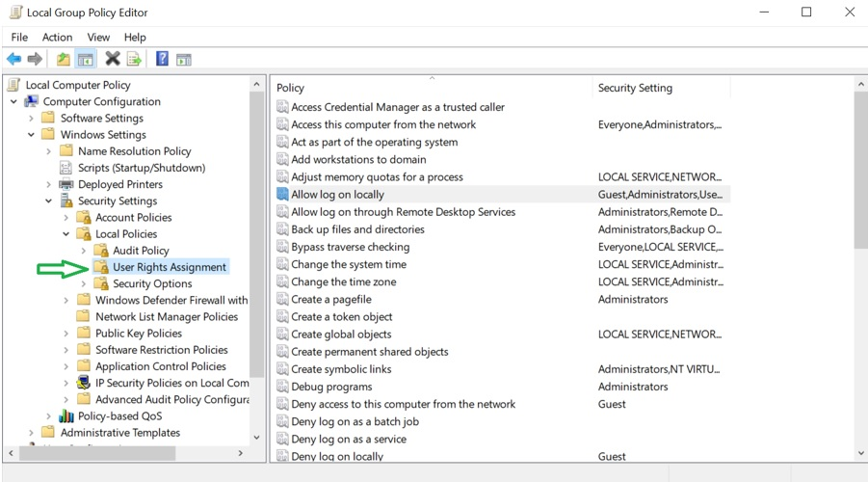
Task: Click the Export List toolbar icon
Action: [x=135, y=60]
